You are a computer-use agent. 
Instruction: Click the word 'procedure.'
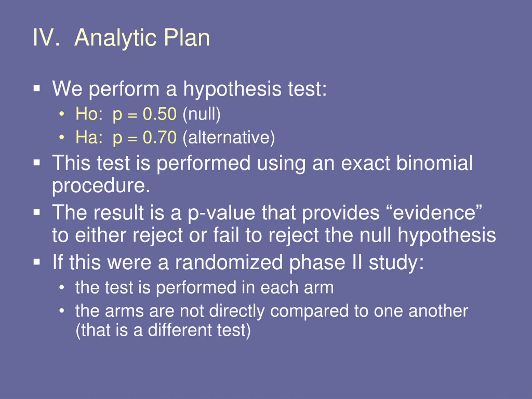[101, 186]
